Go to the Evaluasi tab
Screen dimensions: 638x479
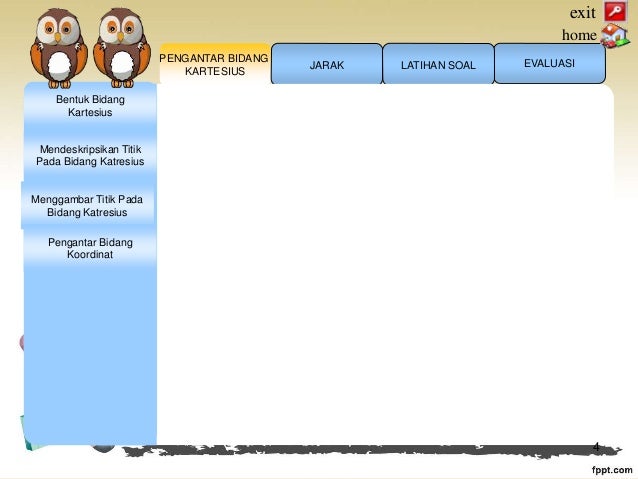(x=550, y=63)
